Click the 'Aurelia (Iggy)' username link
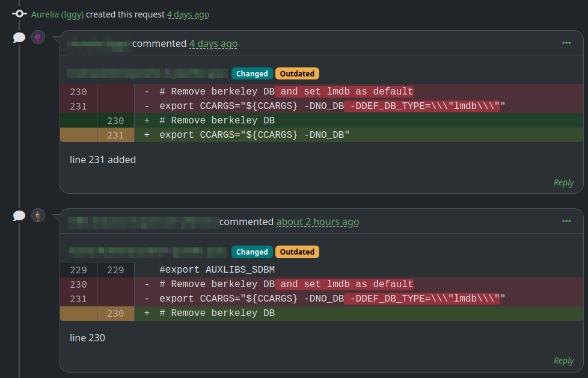 tap(56, 14)
